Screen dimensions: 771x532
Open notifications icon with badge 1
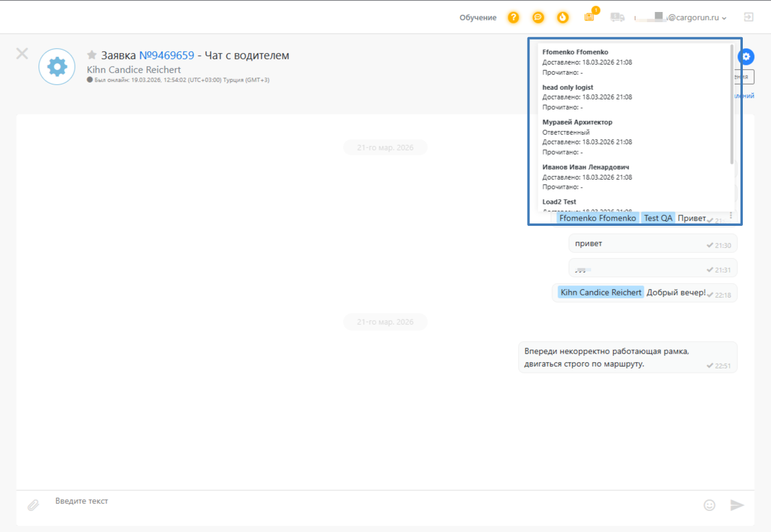pyautogui.click(x=590, y=16)
